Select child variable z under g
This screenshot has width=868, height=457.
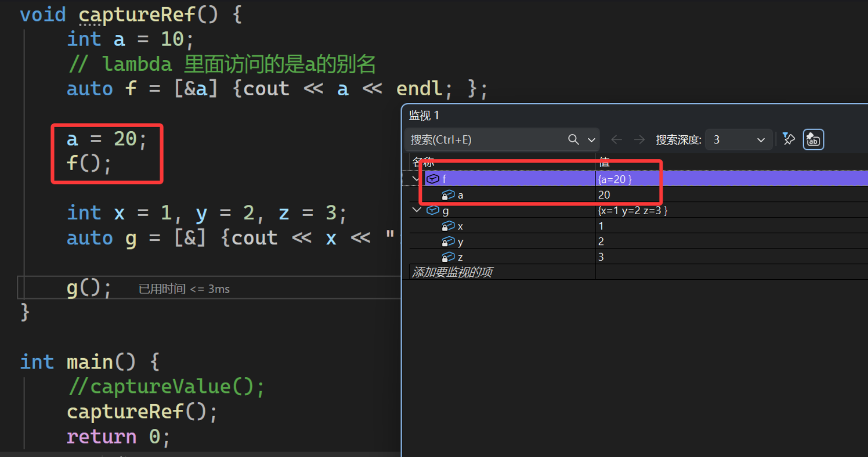pyautogui.click(x=460, y=257)
